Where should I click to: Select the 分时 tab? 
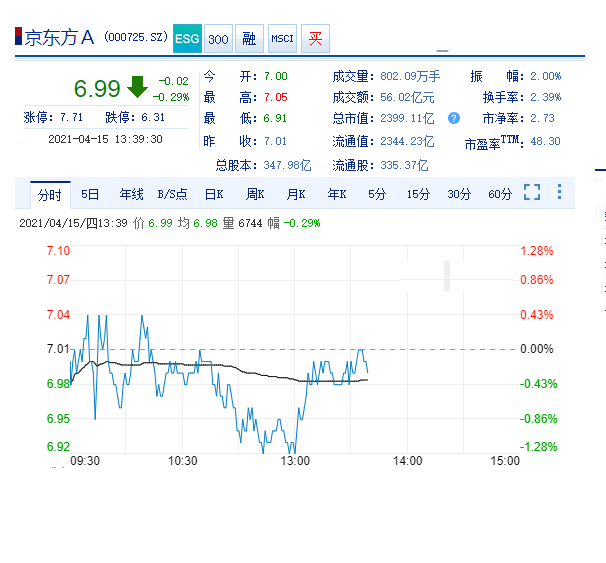point(50,194)
